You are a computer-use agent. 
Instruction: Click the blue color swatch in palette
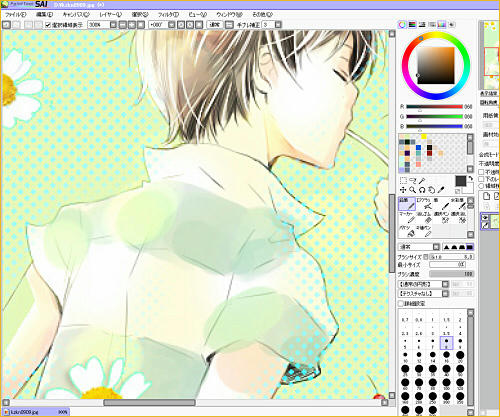coord(418,148)
